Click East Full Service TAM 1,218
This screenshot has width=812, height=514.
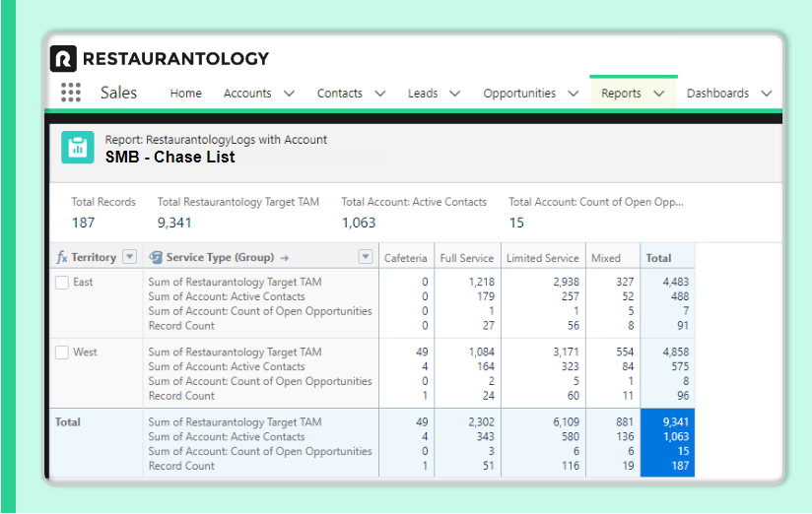coord(482,282)
